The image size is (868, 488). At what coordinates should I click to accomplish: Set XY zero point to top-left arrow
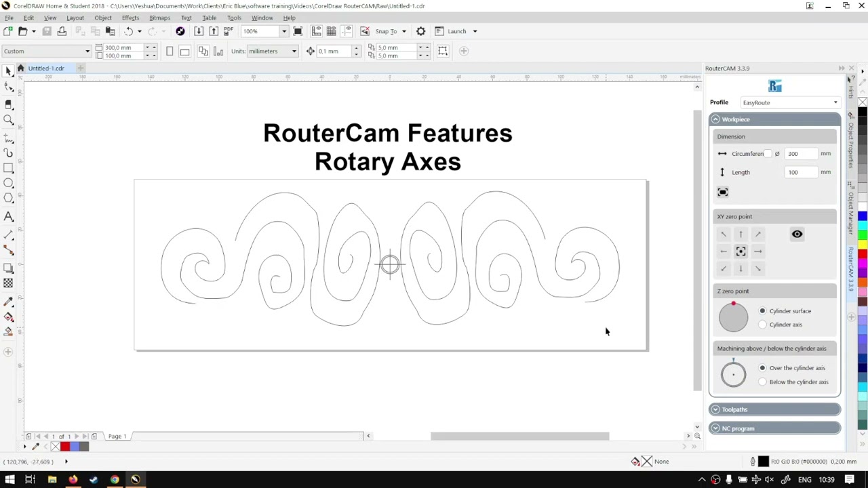click(724, 235)
